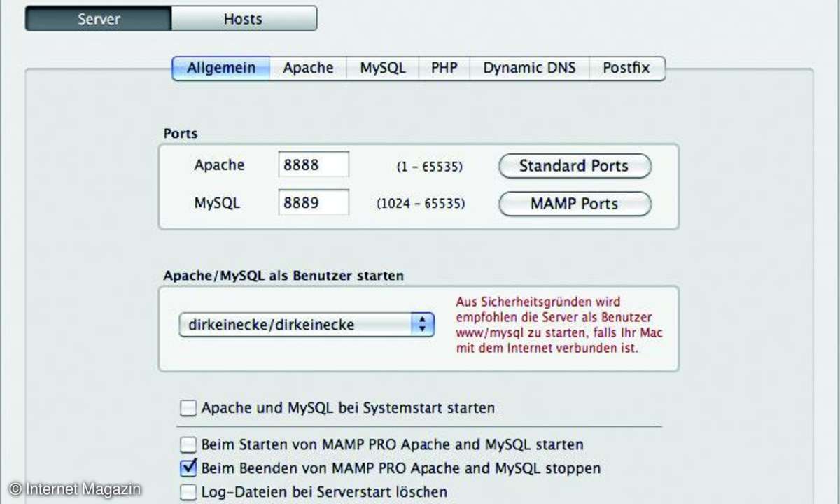
Task: Switch to the Hosts segment
Action: coord(244,19)
